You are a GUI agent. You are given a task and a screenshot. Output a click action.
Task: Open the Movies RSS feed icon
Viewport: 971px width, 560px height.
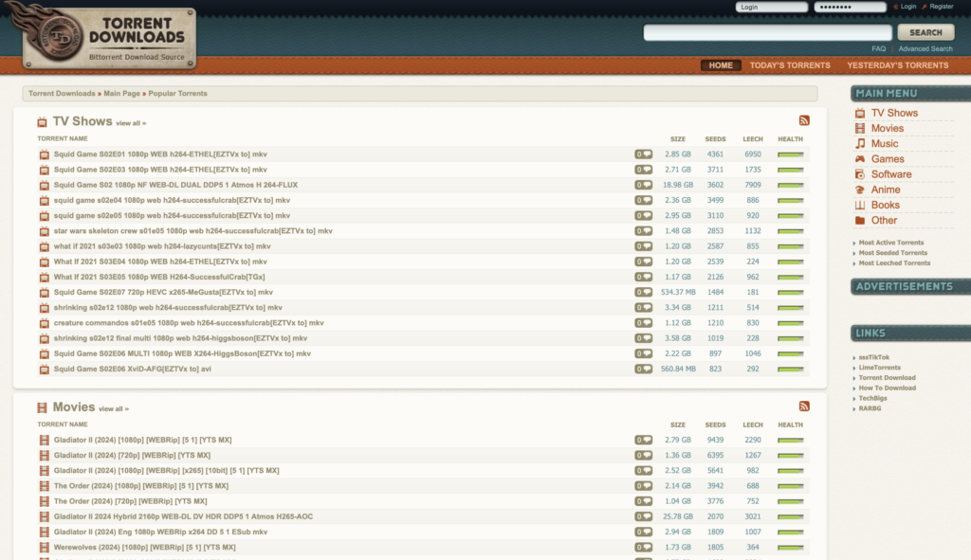pos(804,406)
